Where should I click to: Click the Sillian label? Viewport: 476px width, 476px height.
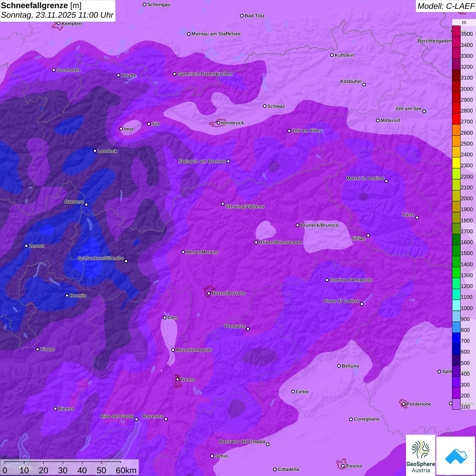[358, 238]
